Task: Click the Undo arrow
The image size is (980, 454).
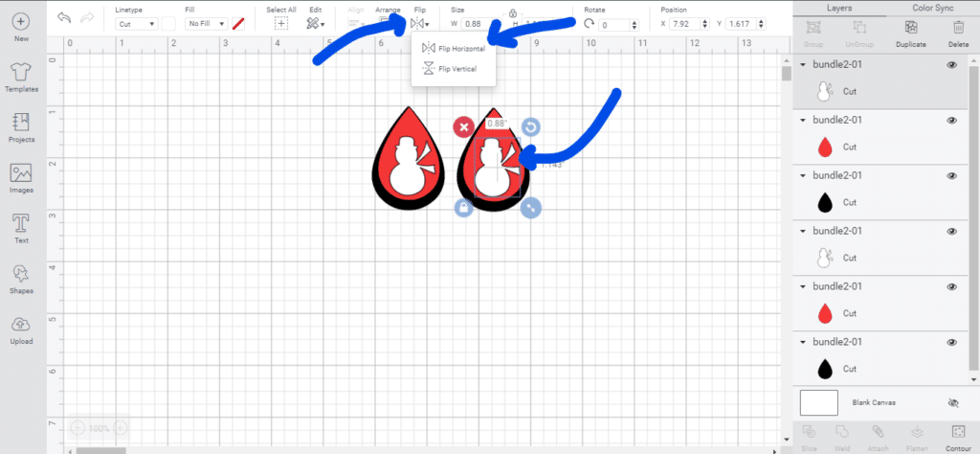Action: pyautogui.click(x=64, y=18)
